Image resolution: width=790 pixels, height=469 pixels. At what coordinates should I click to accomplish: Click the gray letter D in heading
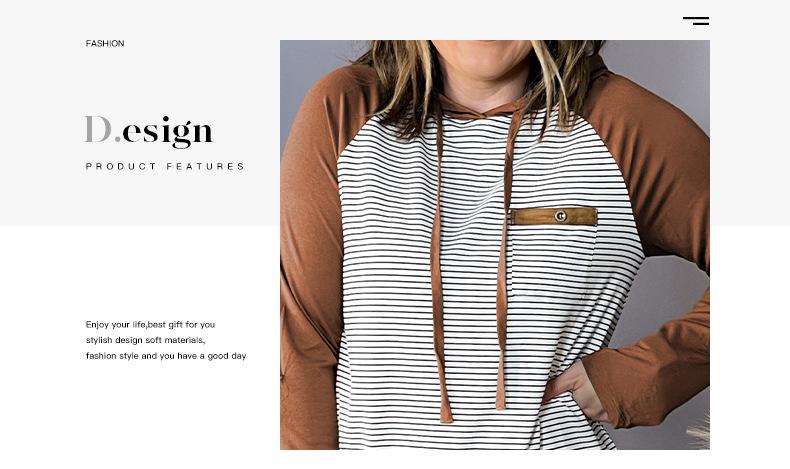(x=98, y=129)
